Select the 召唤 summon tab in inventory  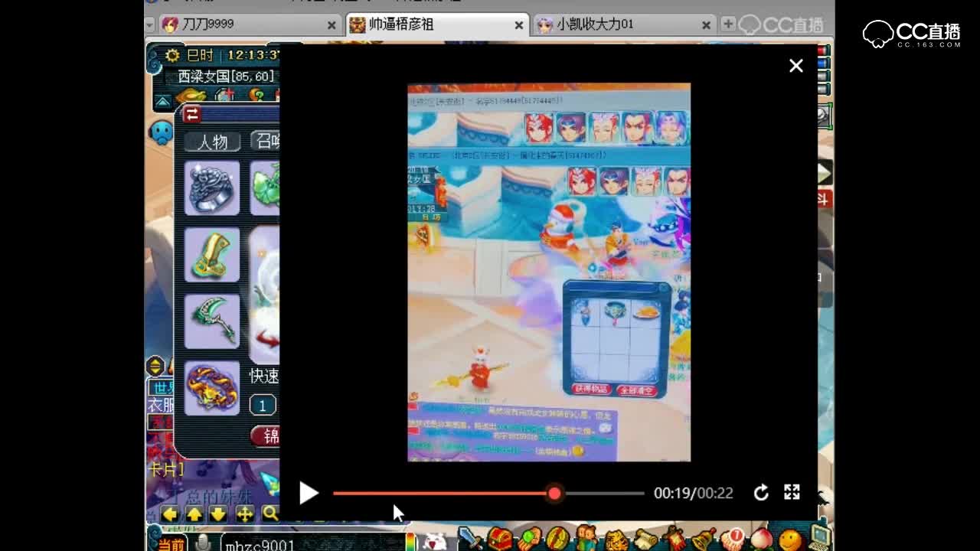tap(266, 141)
